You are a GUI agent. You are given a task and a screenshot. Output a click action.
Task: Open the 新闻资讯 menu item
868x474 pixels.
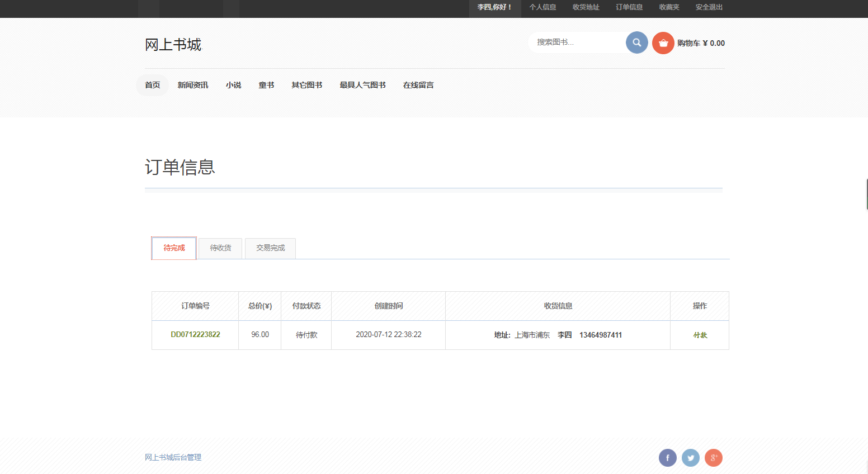click(x=193, y=85)
